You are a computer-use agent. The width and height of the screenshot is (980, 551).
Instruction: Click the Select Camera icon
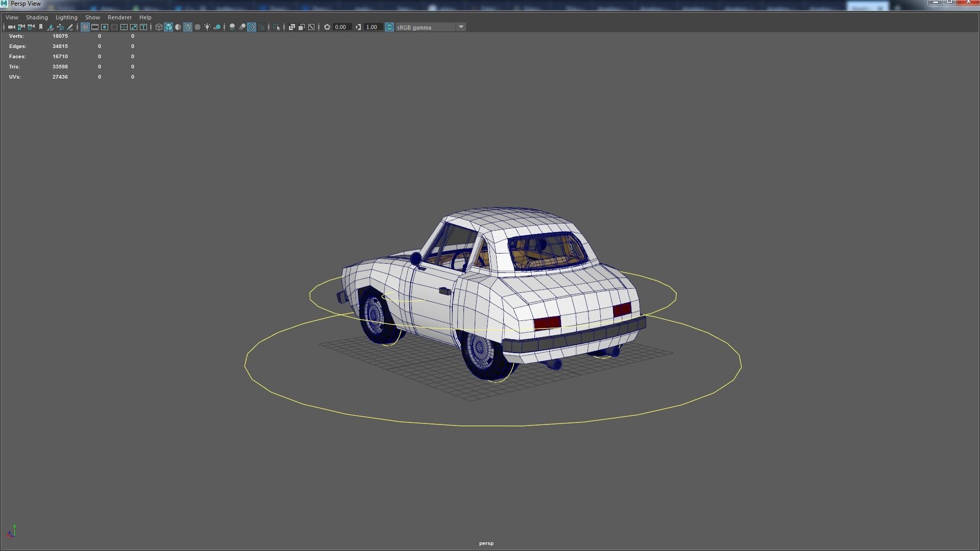click(x=12, y=27)
